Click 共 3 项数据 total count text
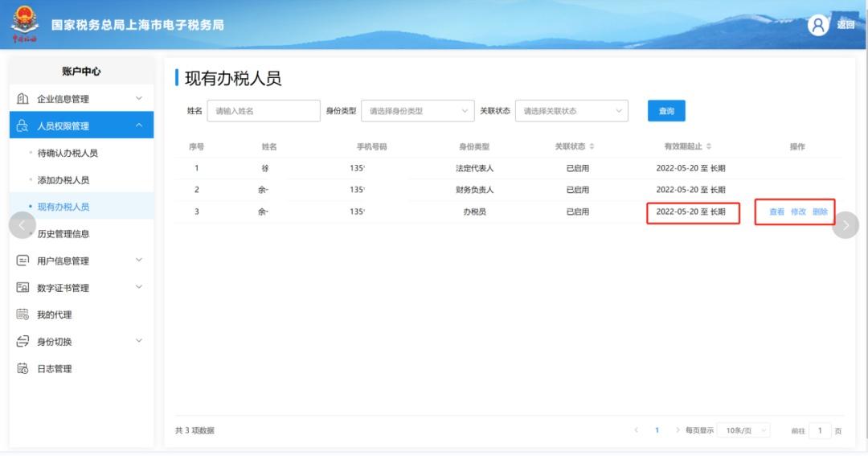Image resolution: width=868 pixels, height=456 pixels. pyautogui.click(x=194, y=430)
